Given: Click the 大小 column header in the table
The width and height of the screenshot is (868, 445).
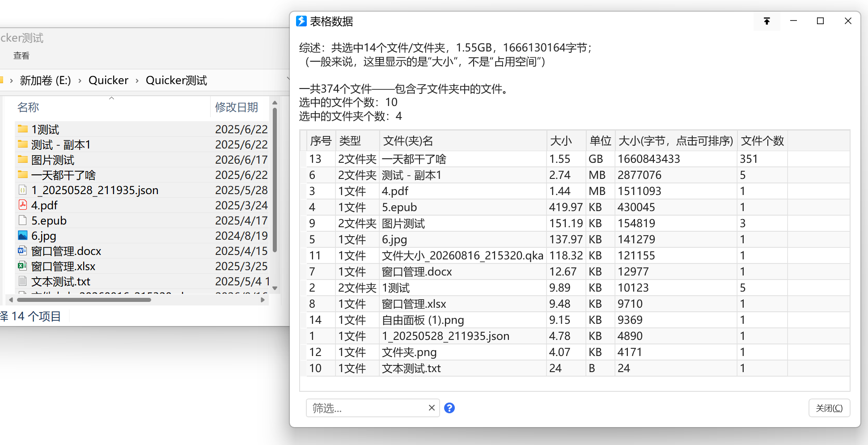Looking at the screenshot, I should coord(566,141).
